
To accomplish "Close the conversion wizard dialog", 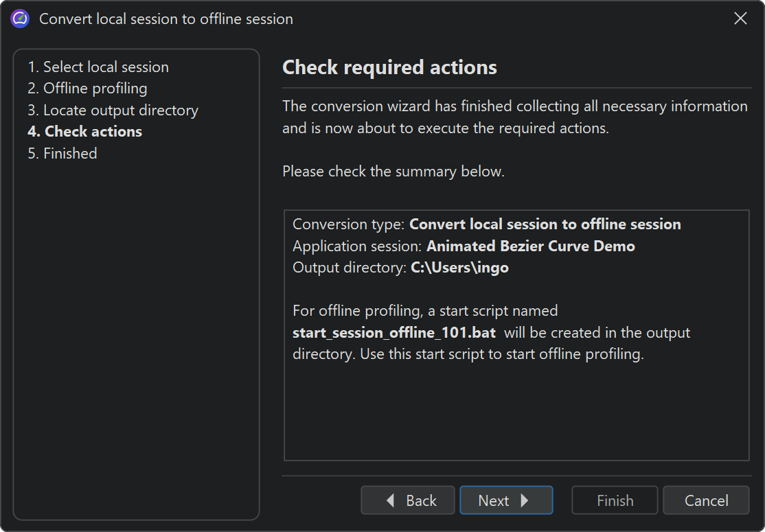I will (740, 19).
